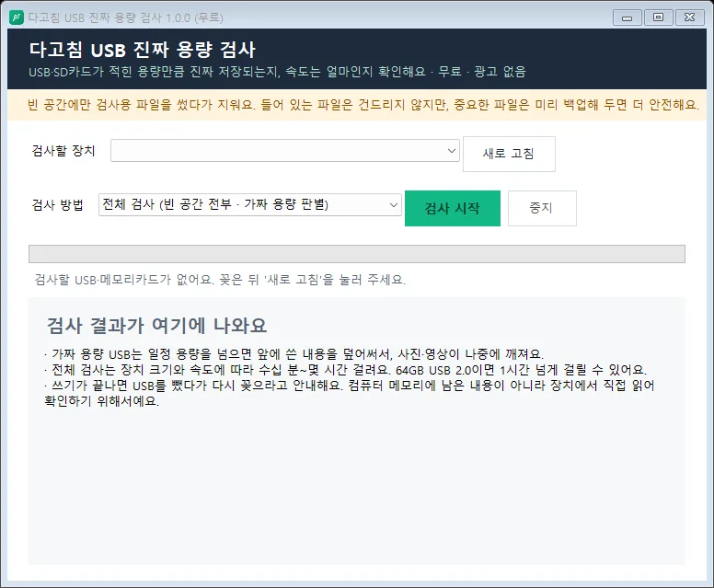Click the empty scan progress bar
The image size is (714, 588).
[357, 254]
